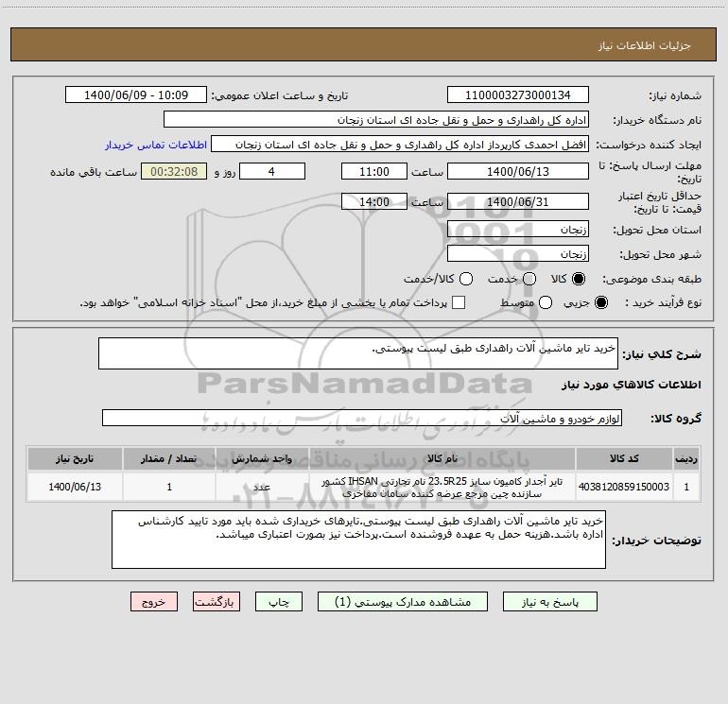Screen dimensions: 728x704
Task: Click the need number field 1100003273000134
Action: click(x=518, y=95)
